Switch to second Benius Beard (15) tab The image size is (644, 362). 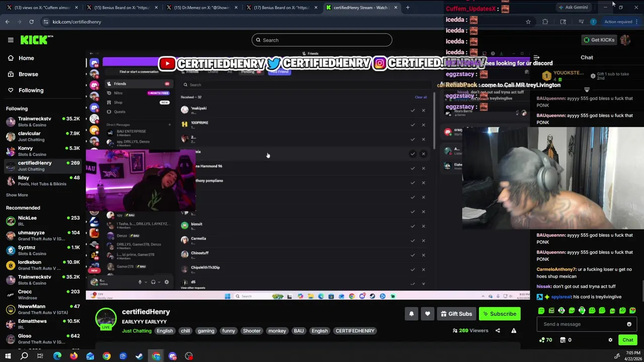pos(122,8)
